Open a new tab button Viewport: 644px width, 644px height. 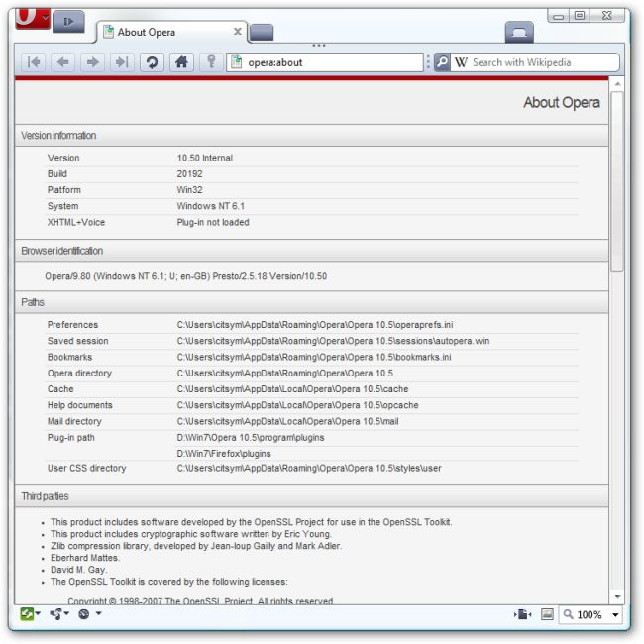click(x=262, y=33)
